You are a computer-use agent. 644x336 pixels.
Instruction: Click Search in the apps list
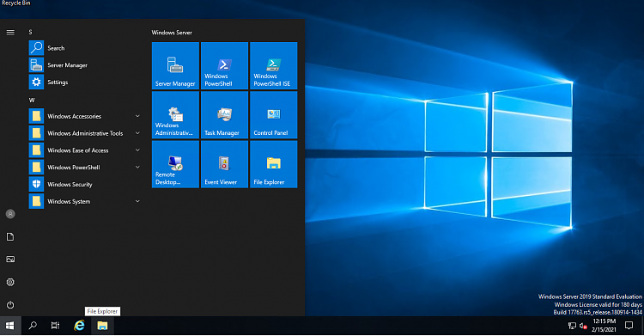tap(85, 48)
